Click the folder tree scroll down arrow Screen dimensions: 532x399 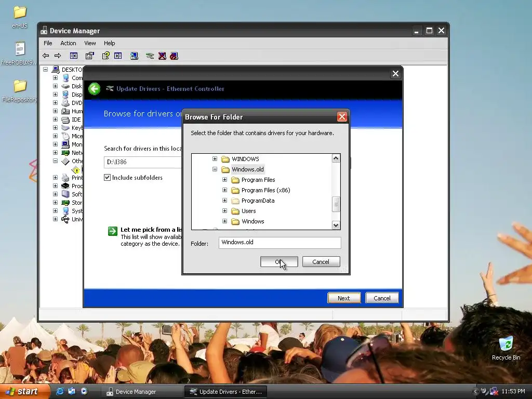336,225
